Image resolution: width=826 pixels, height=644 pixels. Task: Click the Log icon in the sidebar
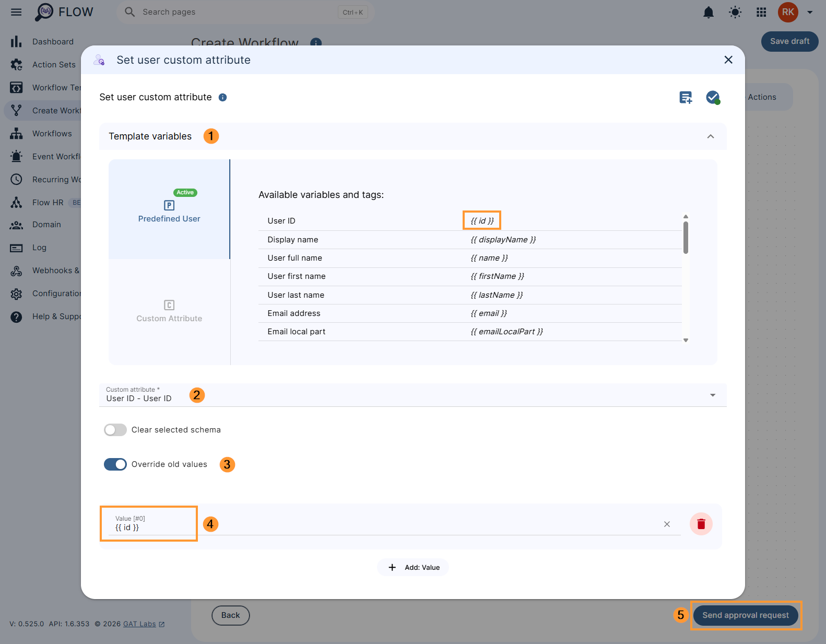click(16, 248)
